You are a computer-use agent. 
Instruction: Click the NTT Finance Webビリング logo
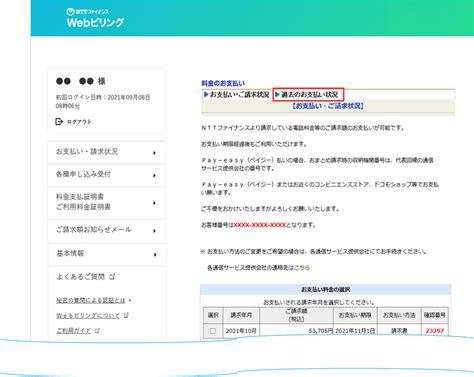95,19
